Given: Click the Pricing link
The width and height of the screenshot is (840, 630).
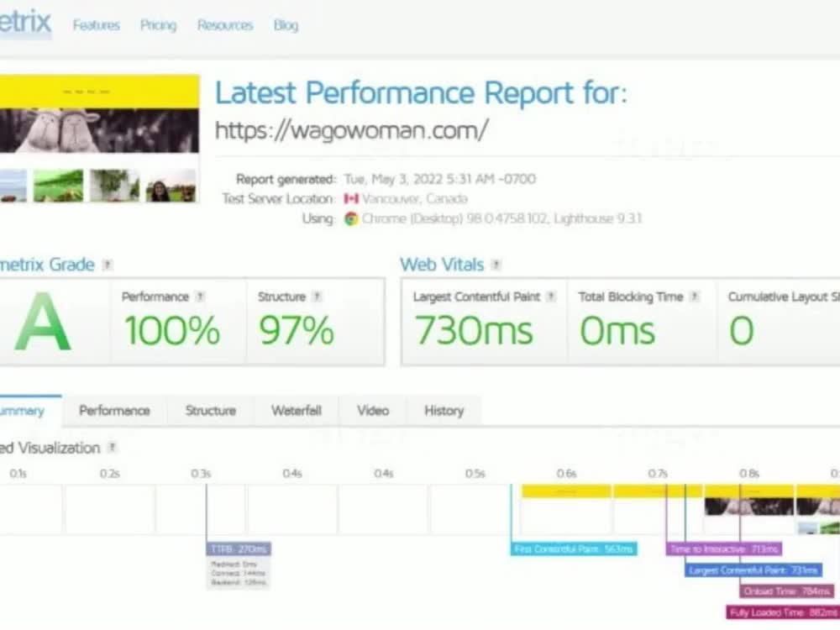Looking at the screenshot, I should pyautogui.click(x=158, y=25).
